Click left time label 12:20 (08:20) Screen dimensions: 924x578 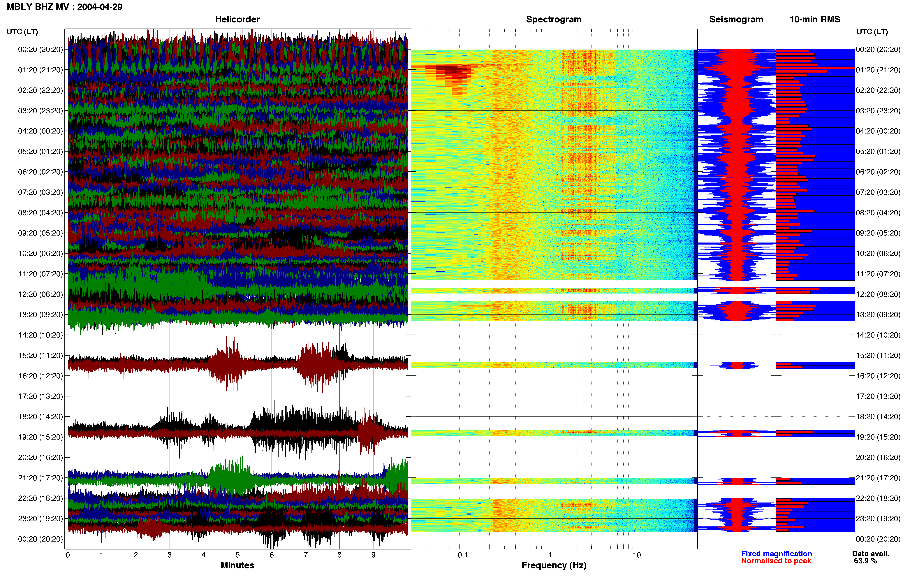point(41,294)
